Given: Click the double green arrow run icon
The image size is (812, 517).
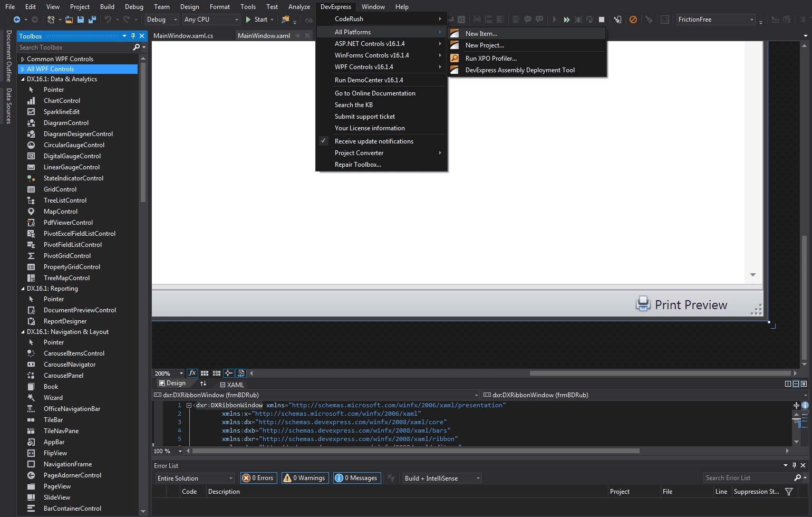Looking at the screenshot, I should (x=566, y=20).
